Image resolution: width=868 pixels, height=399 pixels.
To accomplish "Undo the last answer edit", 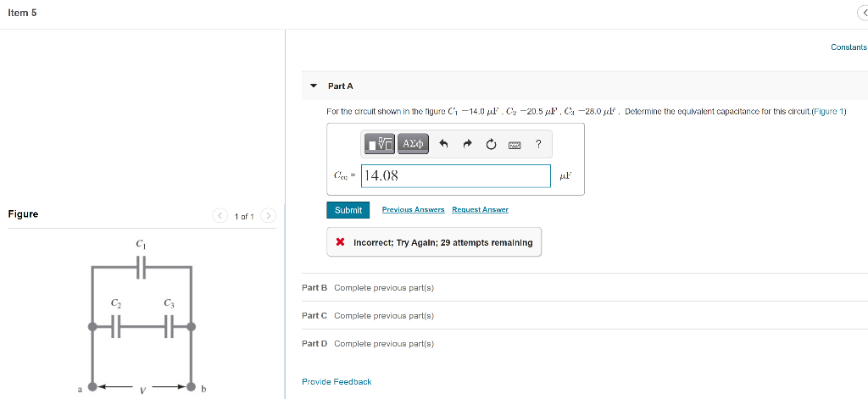I will coord(443,144).
